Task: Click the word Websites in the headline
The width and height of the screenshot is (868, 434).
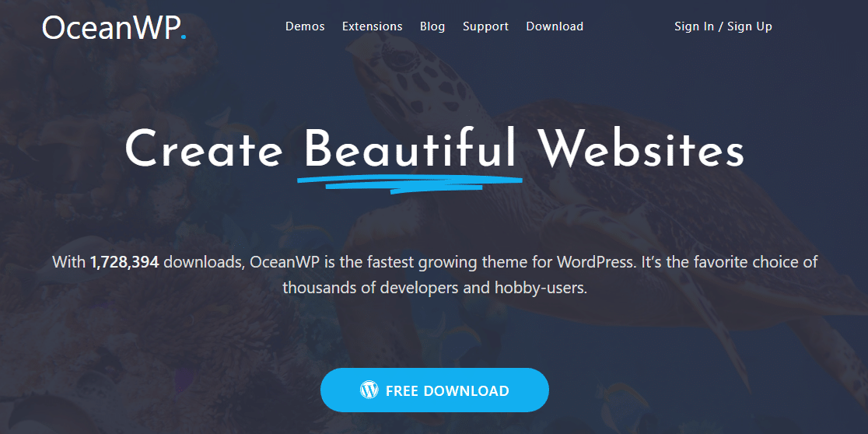Action: 642,149
